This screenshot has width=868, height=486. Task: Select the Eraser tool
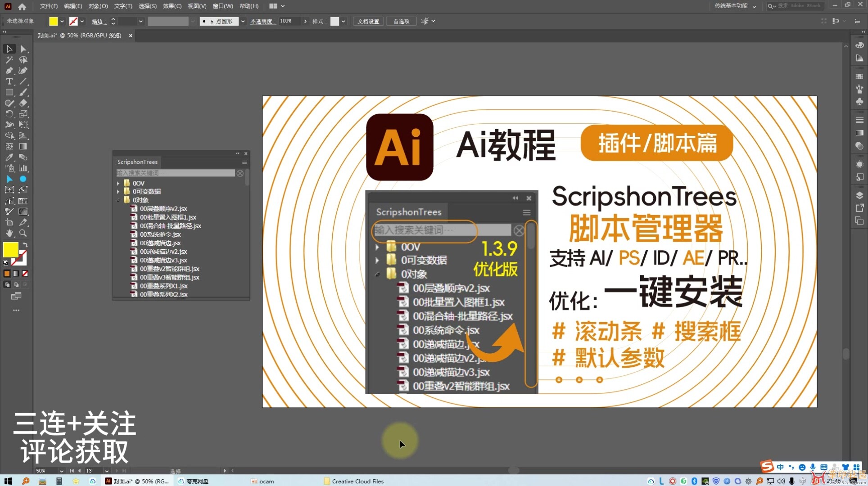[x=23, y=103]
